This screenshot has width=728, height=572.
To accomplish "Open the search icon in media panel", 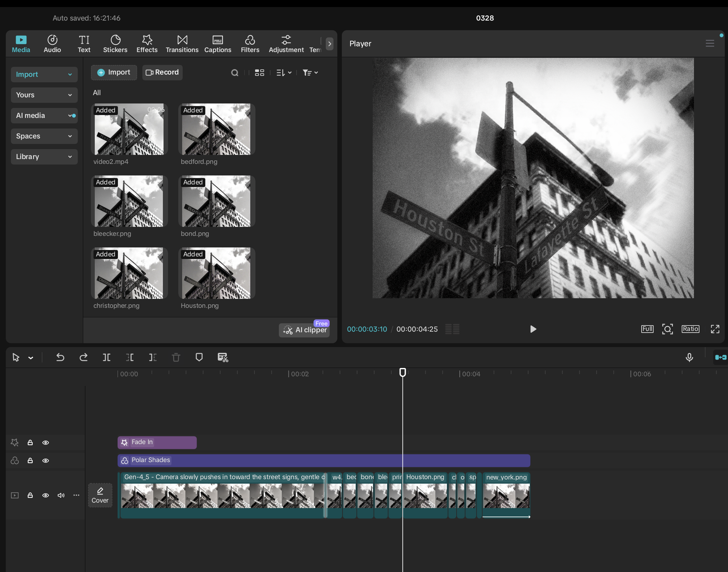I will tap(235, 73).
